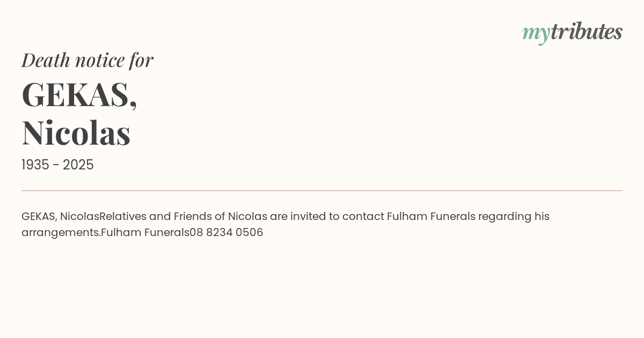Click the green "my" in the logo
The image size is (644, 338).
[536, 33]
